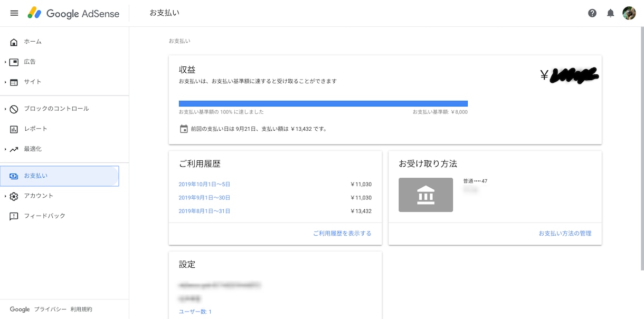Click the last payment date sentence
The width and height of the screenshot is (644, 319).
(x=259, y=129)
